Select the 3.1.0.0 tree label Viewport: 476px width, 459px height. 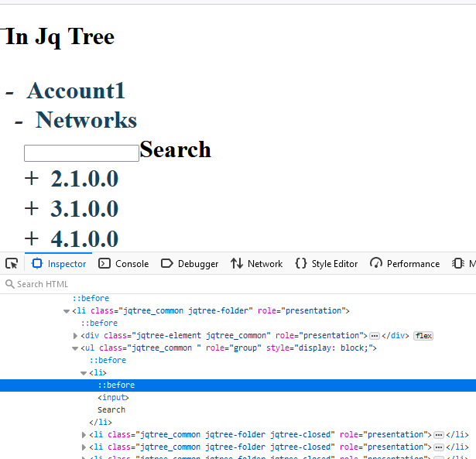click(x=84, y=208)
